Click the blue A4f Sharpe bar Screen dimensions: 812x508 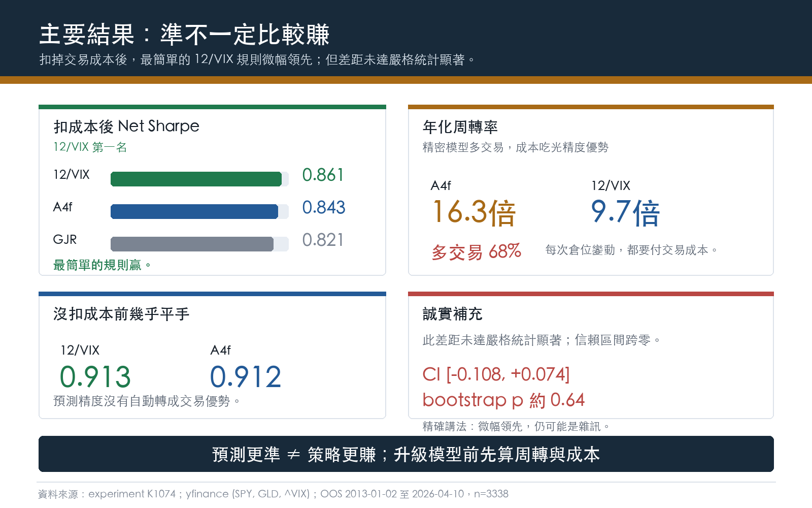click(194, 211)
